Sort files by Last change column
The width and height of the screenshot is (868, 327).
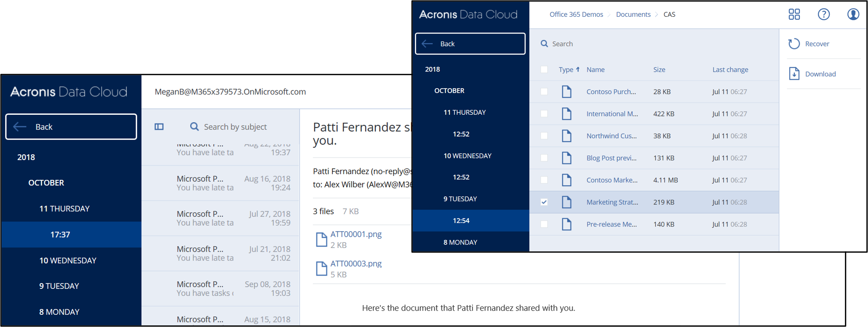click(x=730, y=69)
